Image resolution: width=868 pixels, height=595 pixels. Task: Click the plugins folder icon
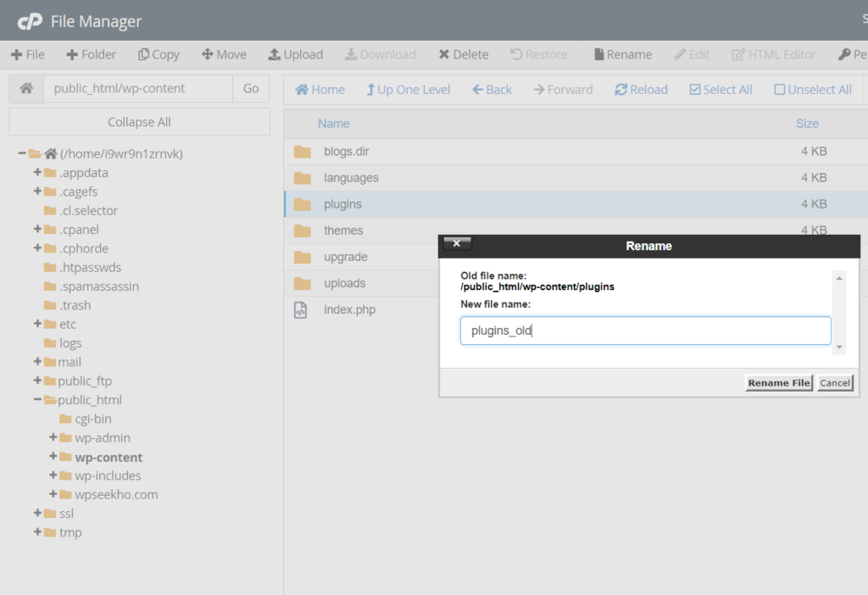(x=303, y=204)
